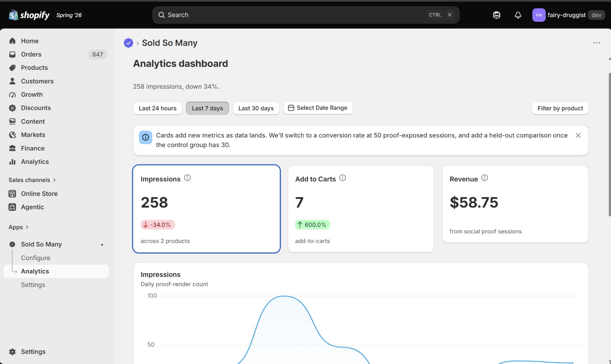Click the -34.0% change badge
The height and width of the screenshot is (364, 611).
158,225
